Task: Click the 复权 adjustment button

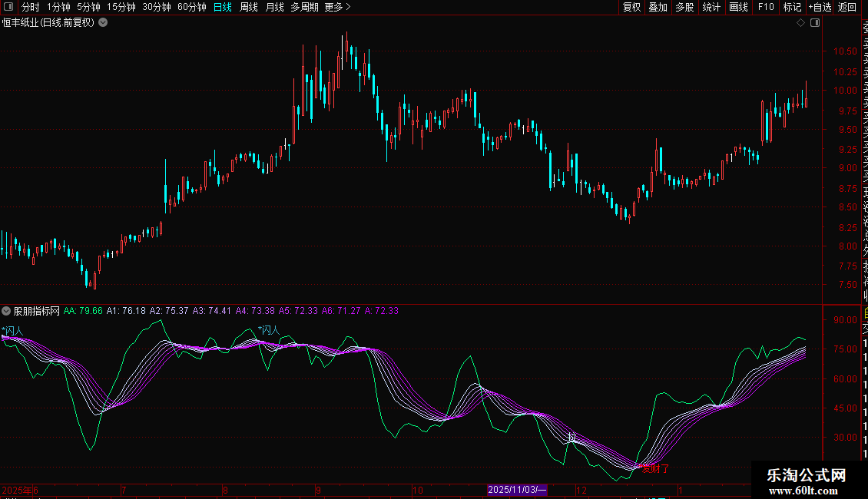Action: click(631, 7)
